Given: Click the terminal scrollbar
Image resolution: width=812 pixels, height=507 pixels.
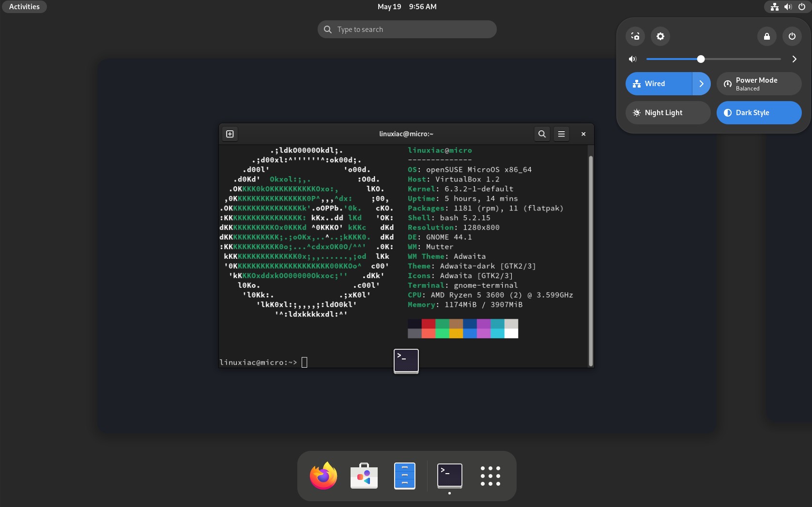Looking at the screenshot, I should (591, 261).
